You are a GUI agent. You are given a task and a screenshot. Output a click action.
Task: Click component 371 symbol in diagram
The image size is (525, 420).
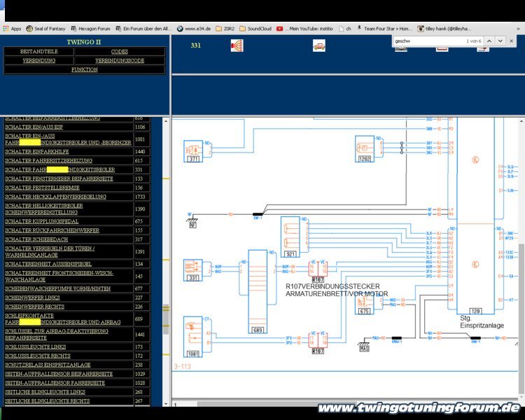point(192,150)
